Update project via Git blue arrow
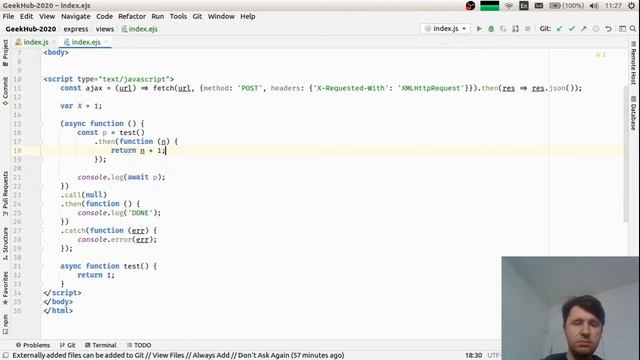 [x=560, y=29]
